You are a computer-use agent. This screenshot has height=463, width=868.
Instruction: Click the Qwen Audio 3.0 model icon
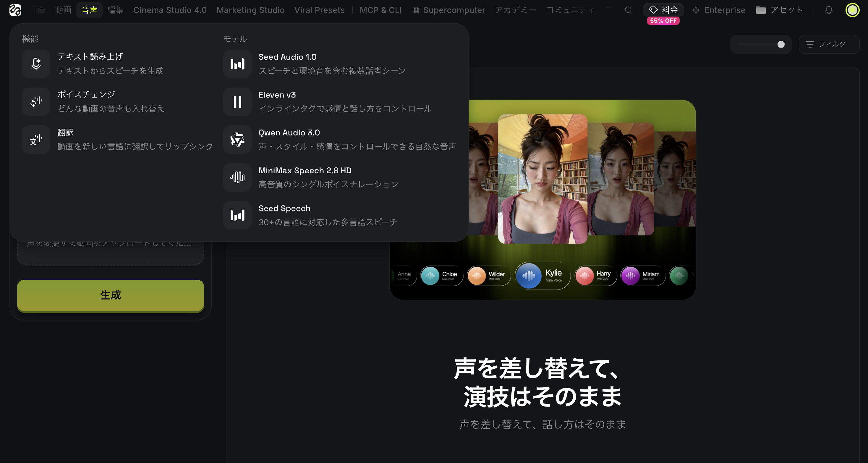click(x=237, y=139)
